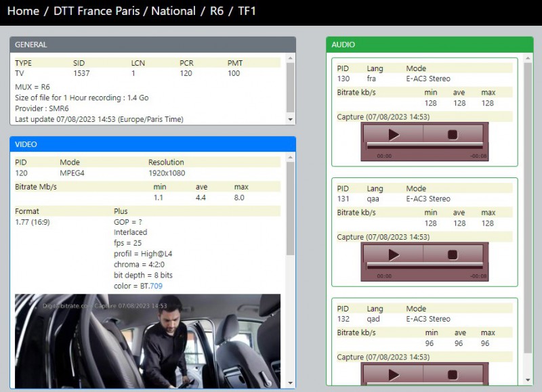Image resolution: width=542 pixels, height=392 pixels.
Task: Open the BT.709 color link
Action: point(156,286)
